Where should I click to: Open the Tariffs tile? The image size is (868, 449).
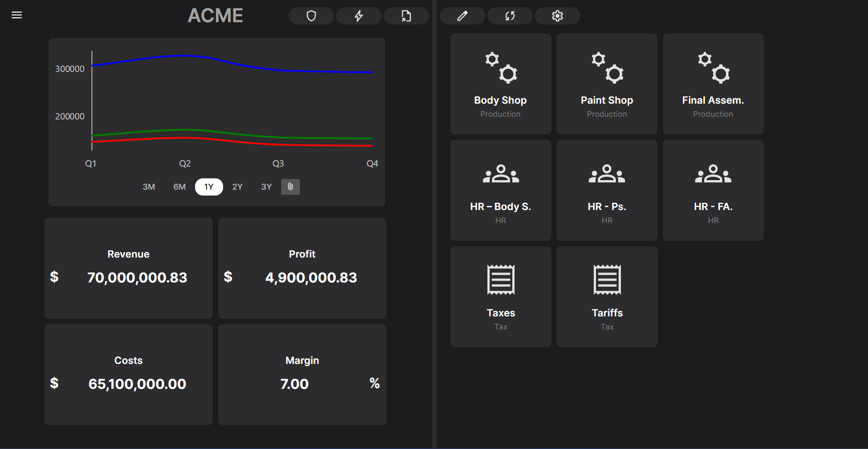tap(607, 297)
